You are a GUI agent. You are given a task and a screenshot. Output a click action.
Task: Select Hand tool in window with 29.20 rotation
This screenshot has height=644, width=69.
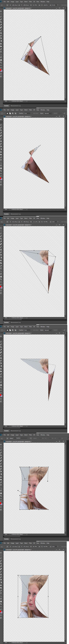1,60
